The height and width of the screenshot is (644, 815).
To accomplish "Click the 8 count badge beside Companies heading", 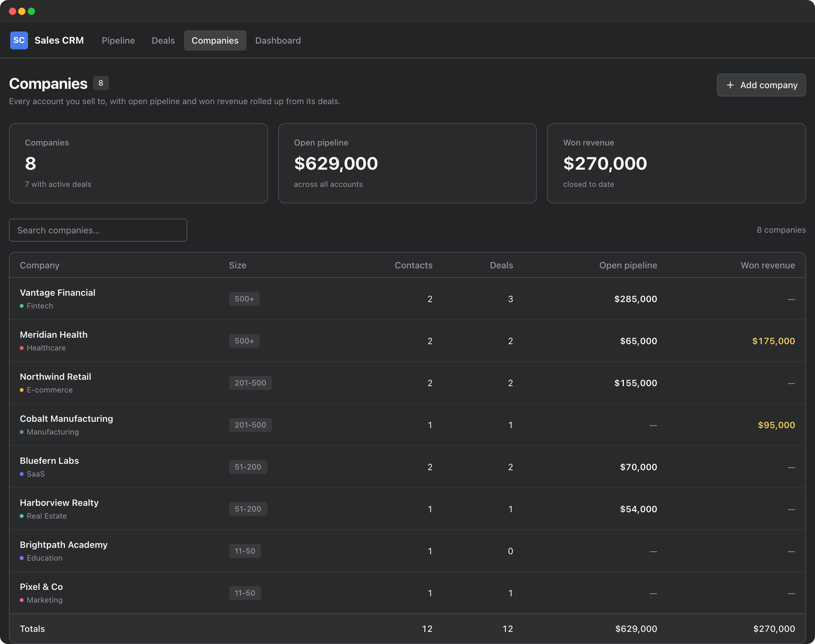I will pyautogui.click(x=101, y=83).
